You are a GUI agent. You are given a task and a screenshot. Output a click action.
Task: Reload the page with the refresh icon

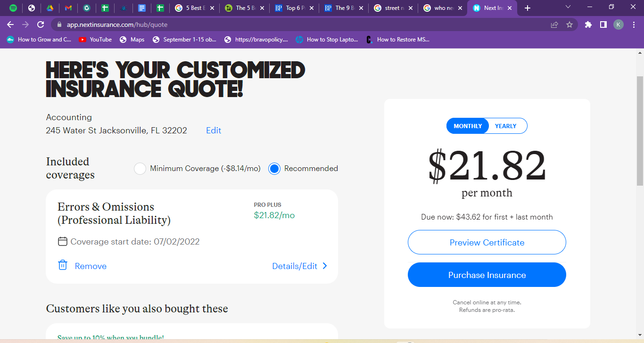point(41,24)
